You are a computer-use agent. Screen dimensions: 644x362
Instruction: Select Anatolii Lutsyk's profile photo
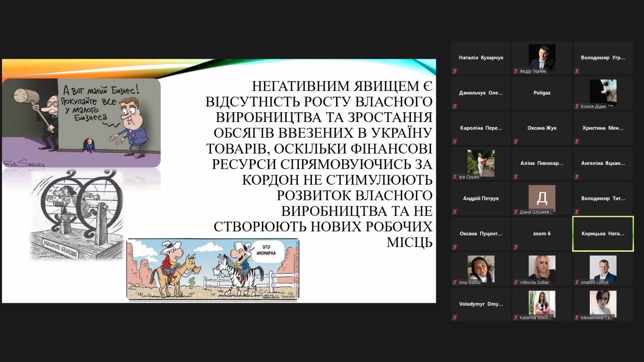coord(603,269)
